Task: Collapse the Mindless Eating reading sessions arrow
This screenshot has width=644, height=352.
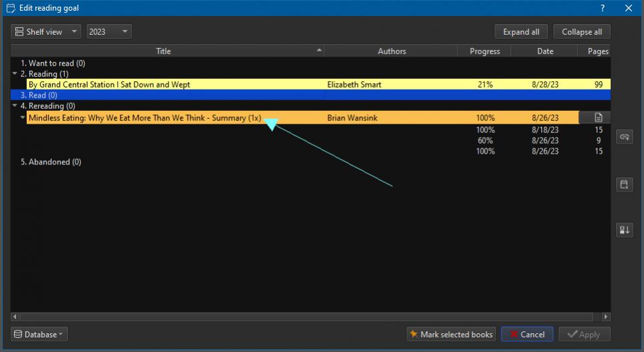Action: pos(23,118)
